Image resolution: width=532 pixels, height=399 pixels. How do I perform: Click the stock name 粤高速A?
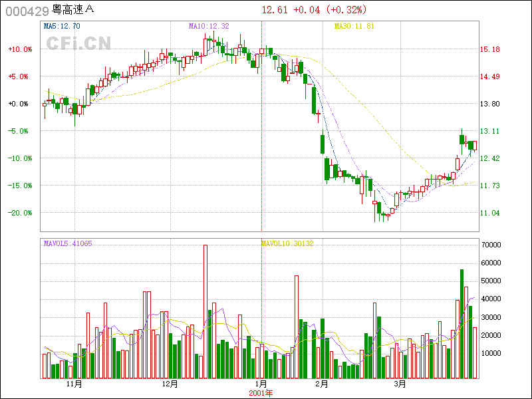[73, 10]
